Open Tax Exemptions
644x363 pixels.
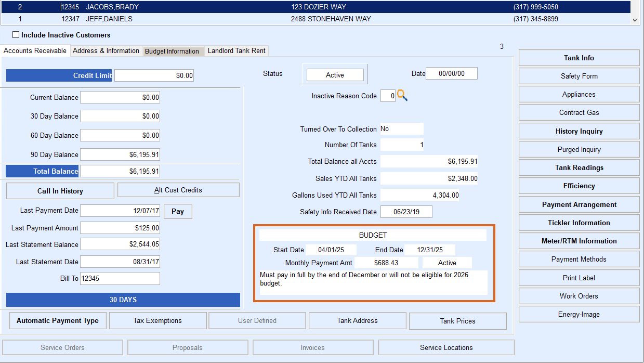coord(157,320)
